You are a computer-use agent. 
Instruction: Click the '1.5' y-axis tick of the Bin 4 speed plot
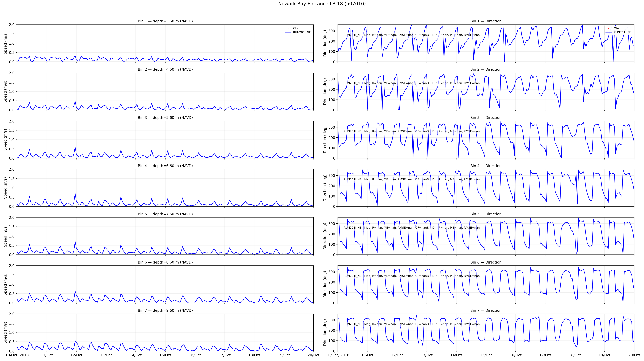(12, 179)
